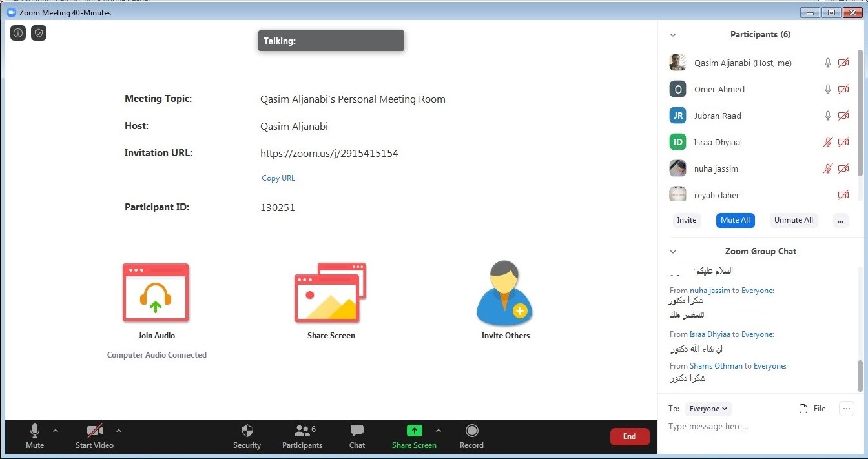
Task: Mute the microphone in bottom toolbar
Action: click(x=35, y=436)
